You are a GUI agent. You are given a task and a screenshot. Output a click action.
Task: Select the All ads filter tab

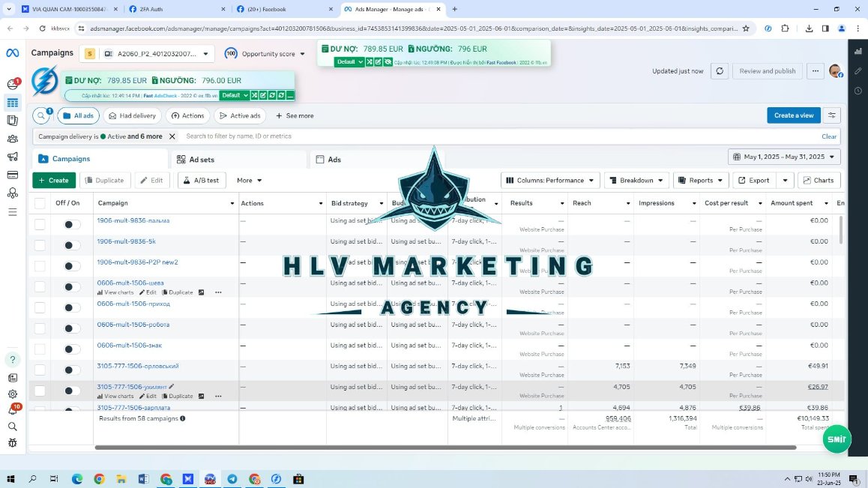(78, 115)
